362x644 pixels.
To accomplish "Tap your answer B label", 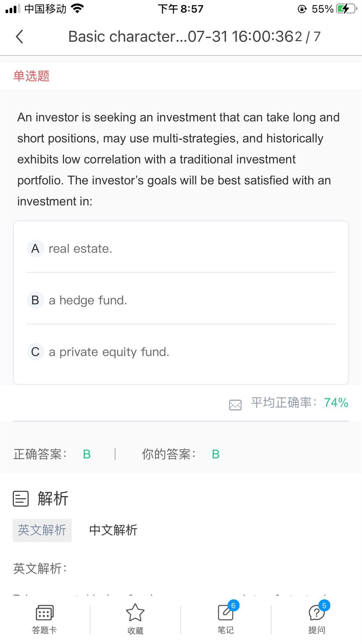I will (216, 454).
